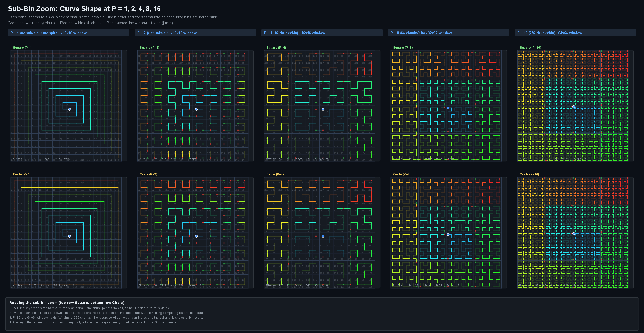Click the blue origin dot in Circle (P=16)
The width and height of the screenshot is (644, 333).
coord(574,234)
